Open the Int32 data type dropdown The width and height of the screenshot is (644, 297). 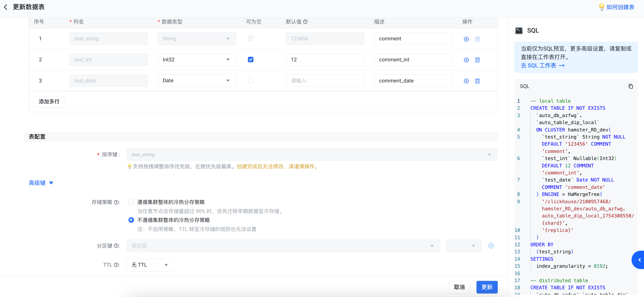[x=197, y=60]
